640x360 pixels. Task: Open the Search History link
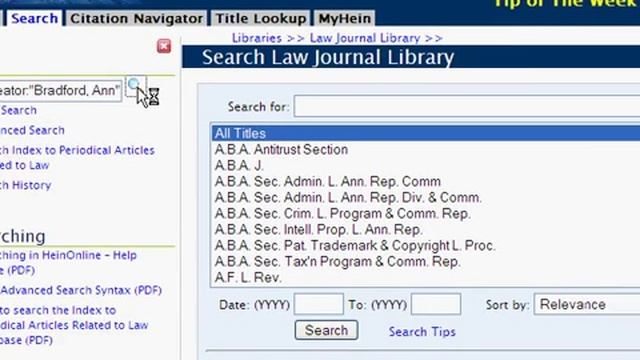25,185
